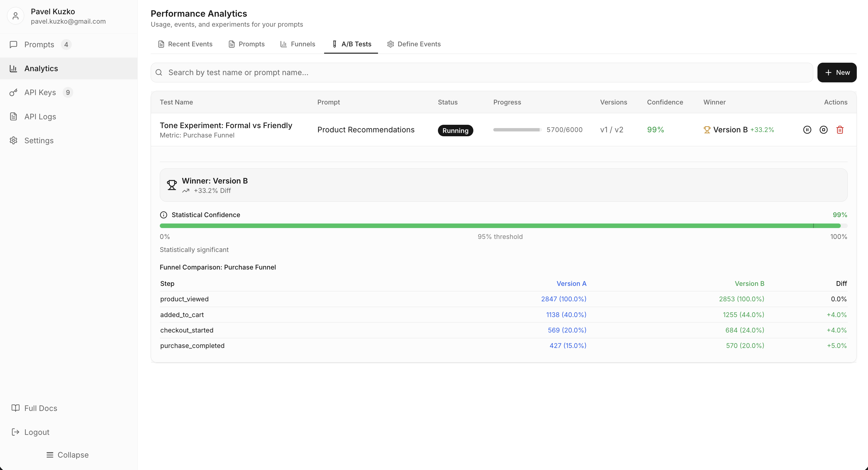Pause the running Tone Experiment test
The height and width of the screenshot is (470, 868).
tap(807, 130)
